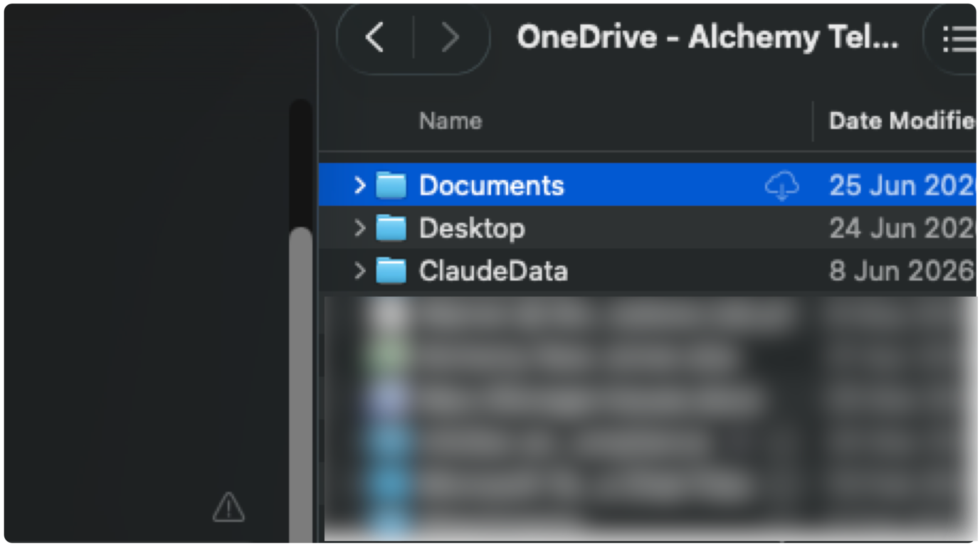Download Documents via the cloud icon

pos(781,186)
